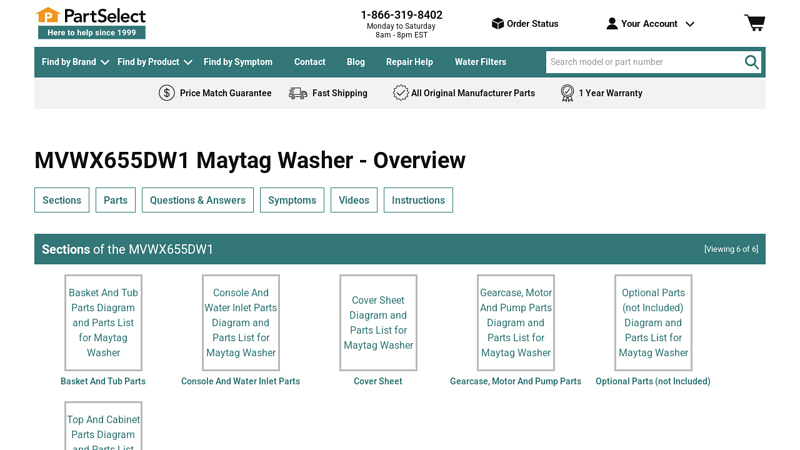The image size is (800, 450).
Task: Click the Cover Sheet text link
Action: point(378,381)
